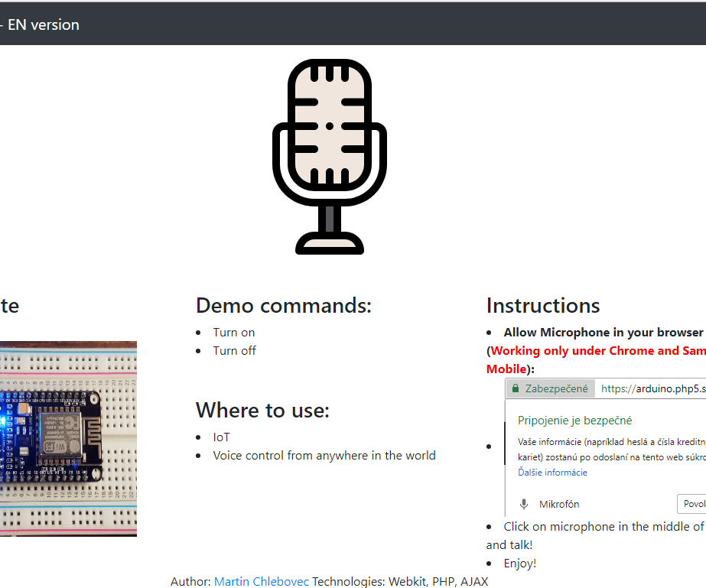Click the small microphone icon beside Mikrofón
This screenshot has height=588, width=706.
click(x=523, y=504)
